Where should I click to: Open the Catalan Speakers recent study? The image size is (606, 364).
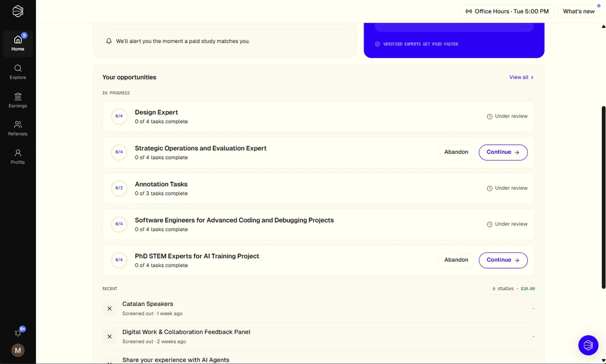click(319, 308)
